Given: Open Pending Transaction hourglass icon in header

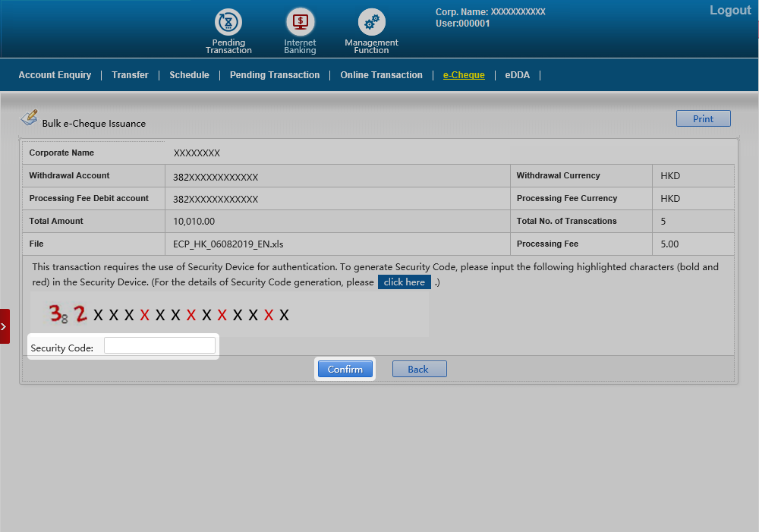Looking at the screenshot, I should (228, 22).
